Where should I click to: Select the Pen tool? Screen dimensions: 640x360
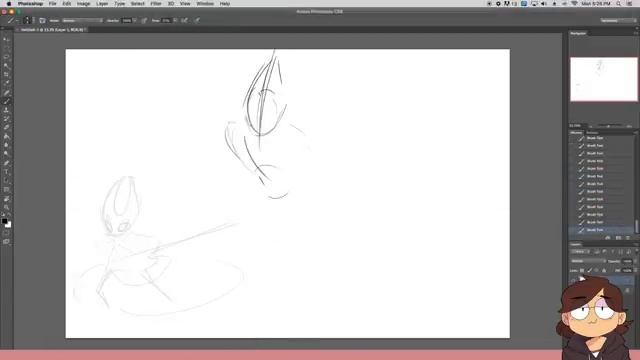pos(6,163)
